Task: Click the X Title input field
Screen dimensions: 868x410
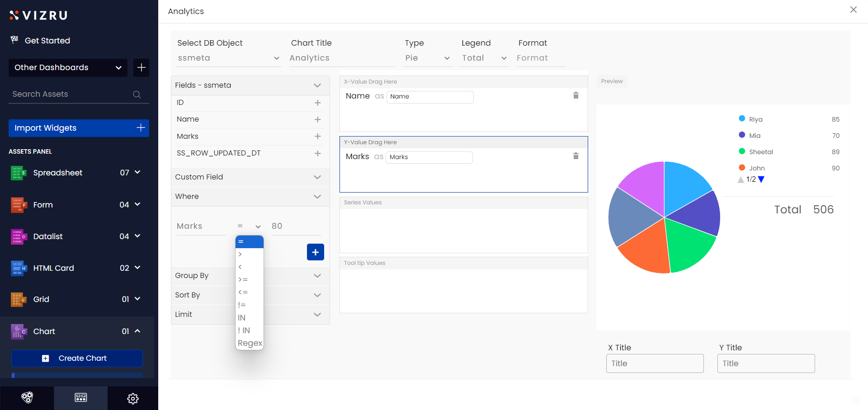Action: 655,363
